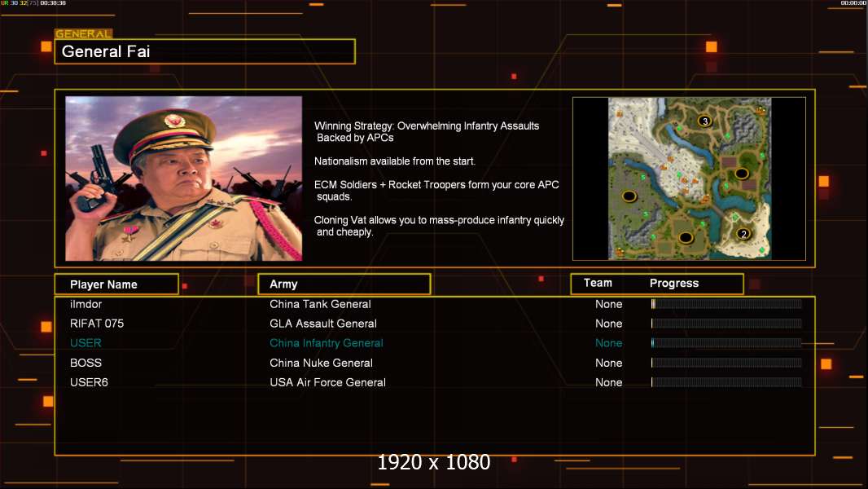The image size is (868, 489).
Task: Click the General Fai name field
Action: 205,51
